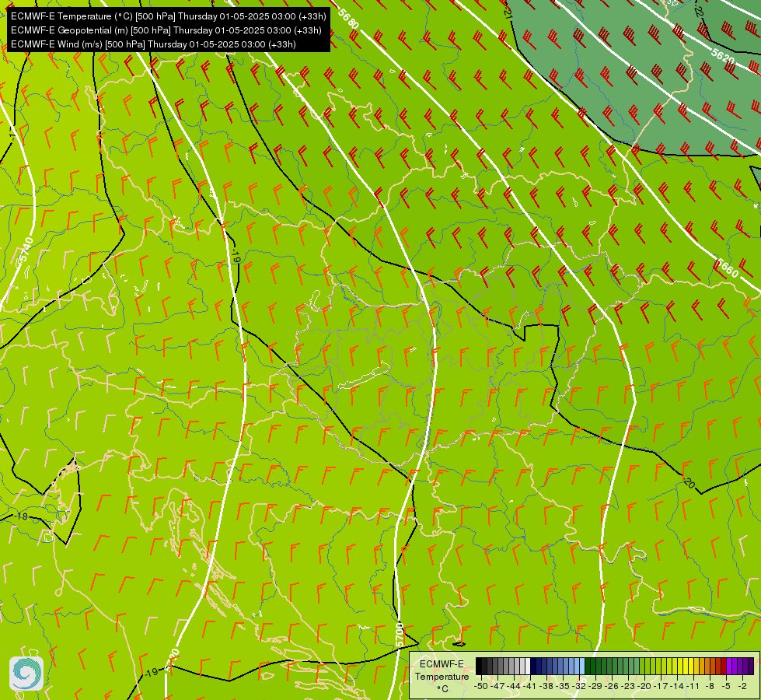The height and width of the screenshot is (700, 761).
Task: Click the -50 legend tick label
Action: [481, 686]
